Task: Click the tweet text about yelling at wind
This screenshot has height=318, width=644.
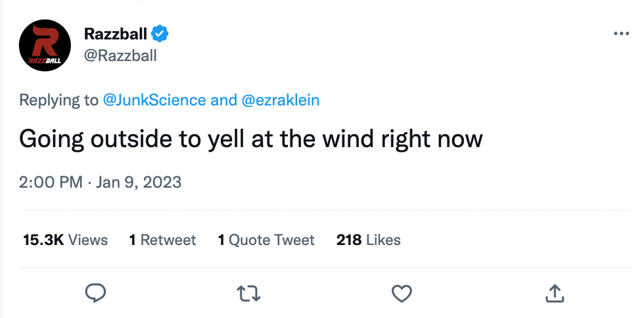Action: click(250, 139)
